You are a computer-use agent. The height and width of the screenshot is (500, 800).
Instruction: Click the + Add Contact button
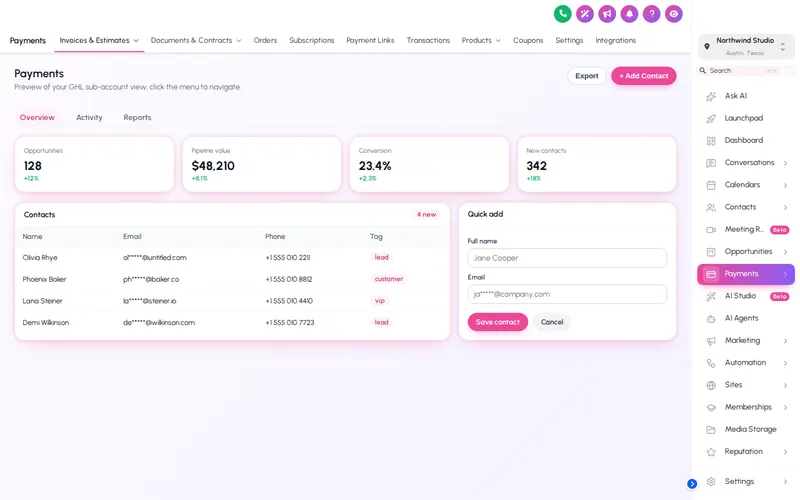[x=643, y=76]
